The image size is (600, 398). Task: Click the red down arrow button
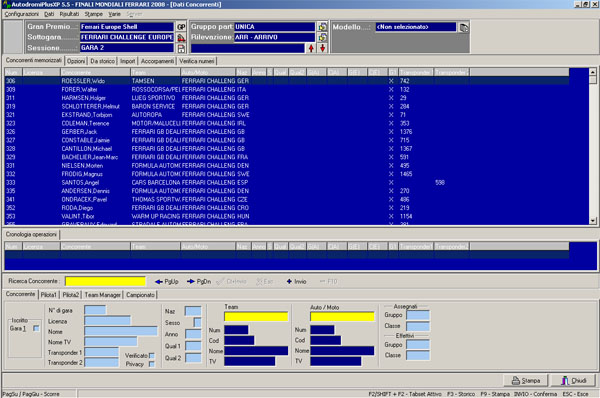(323, 48)
